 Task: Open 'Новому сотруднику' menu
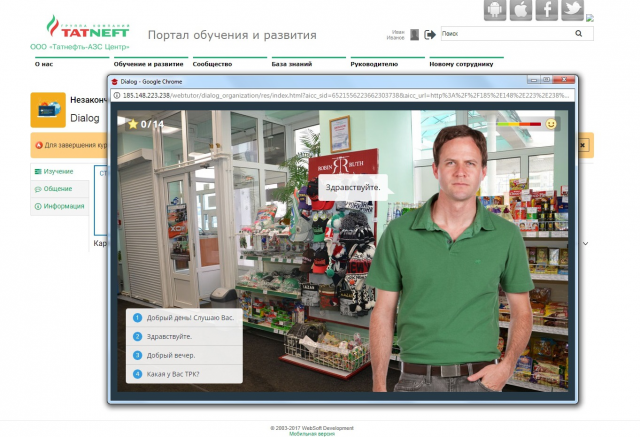pos(461,64)
